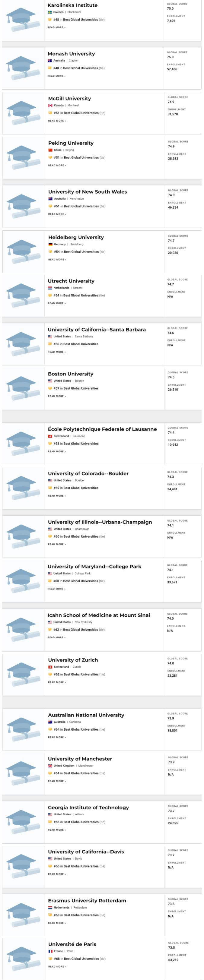Click the United Kingdom flag under Manchester
204x980 pixels.
tap(50, 766)
